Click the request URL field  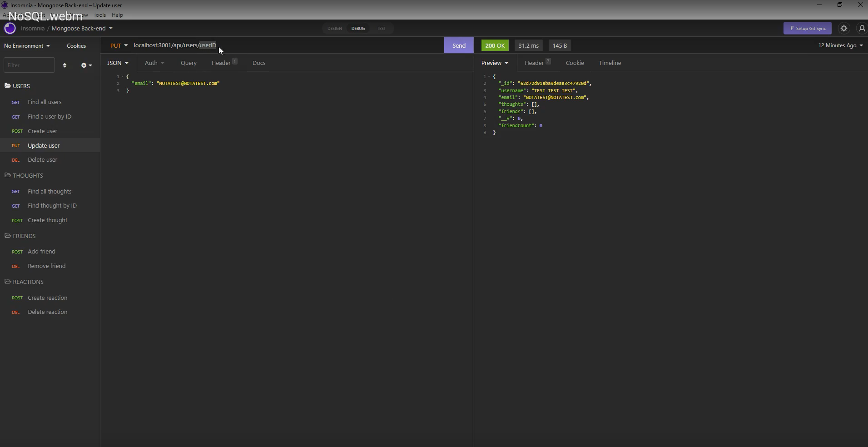286,45
